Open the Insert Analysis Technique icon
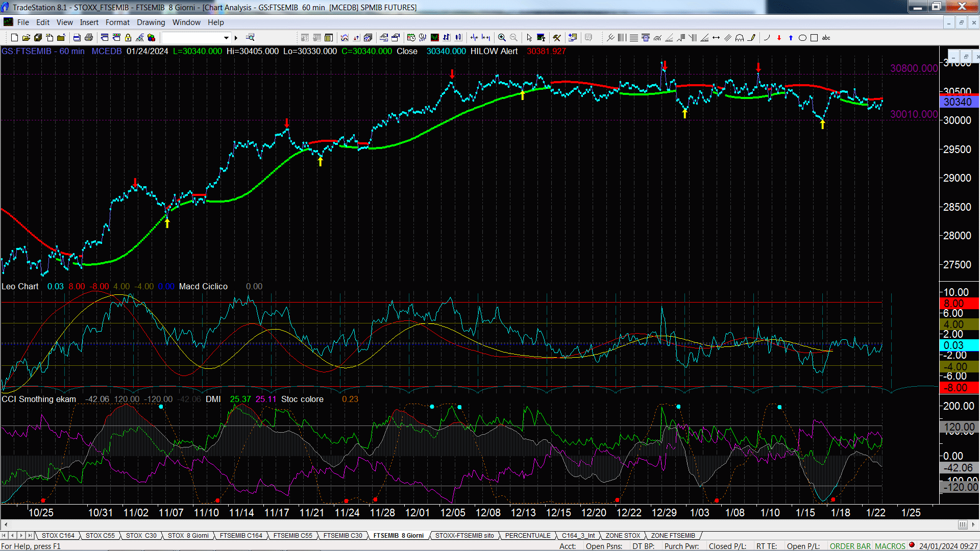The width and height of the screenshot is (980, 551). (345, 37)
